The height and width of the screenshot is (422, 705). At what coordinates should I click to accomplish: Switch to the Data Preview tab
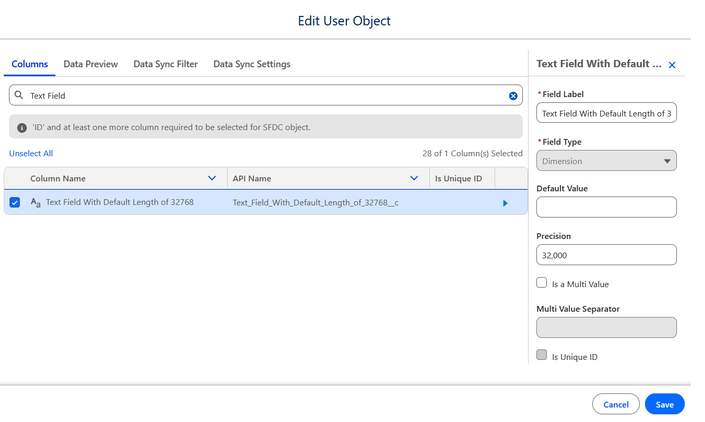[90, 64]
